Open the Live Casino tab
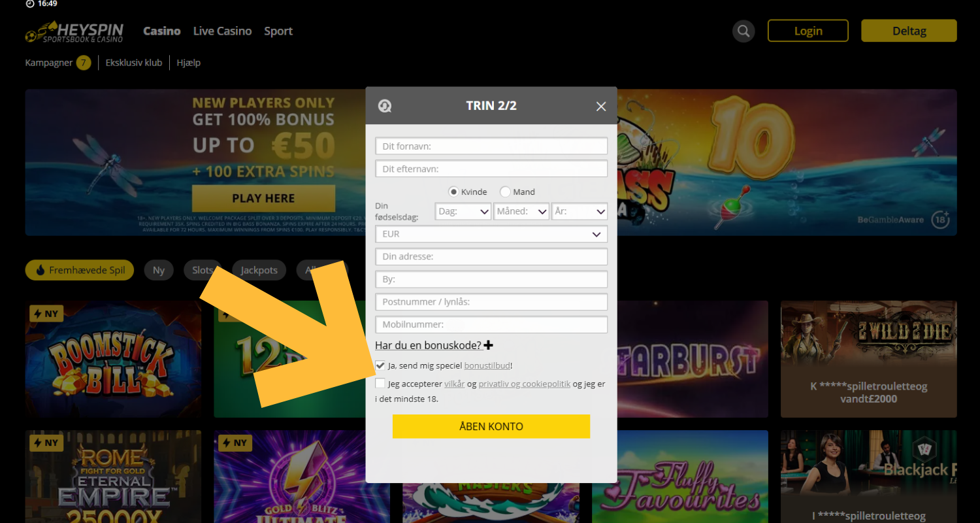The height and width of the screenshot is (523, 980). [222, 31]
